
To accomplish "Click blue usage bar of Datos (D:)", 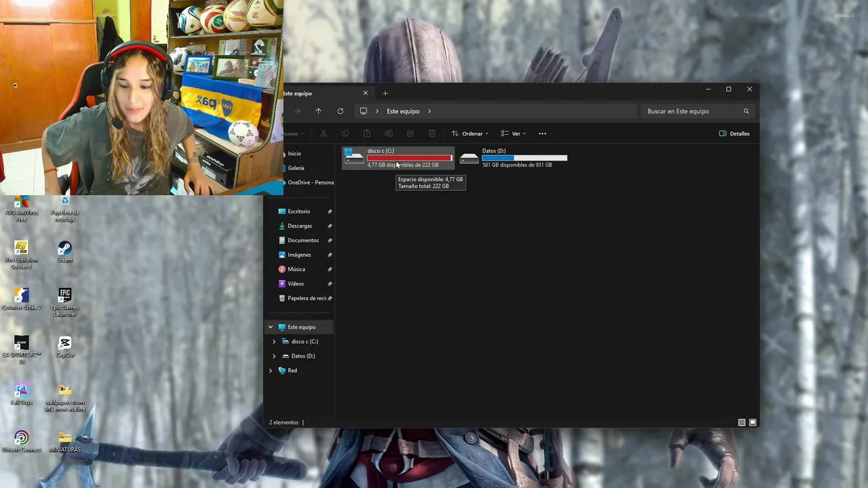I will [524, 158].
